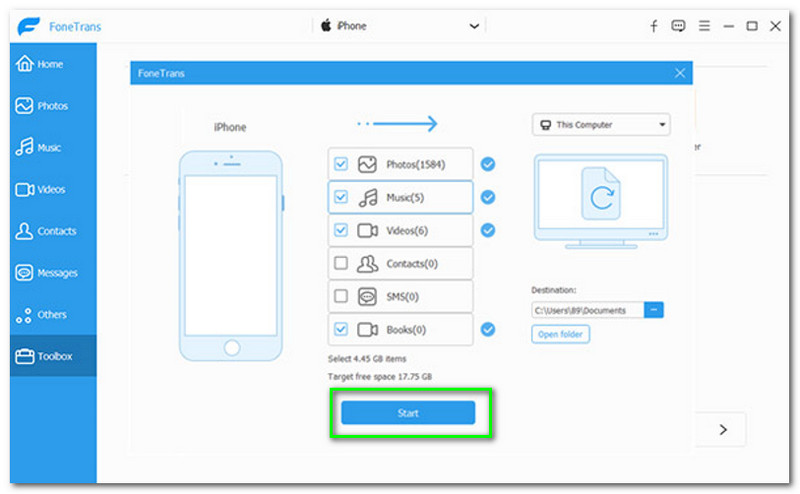Open the Contacts section in sidebar
This screenshot has width=800, height=494.
tap(53, 231)
